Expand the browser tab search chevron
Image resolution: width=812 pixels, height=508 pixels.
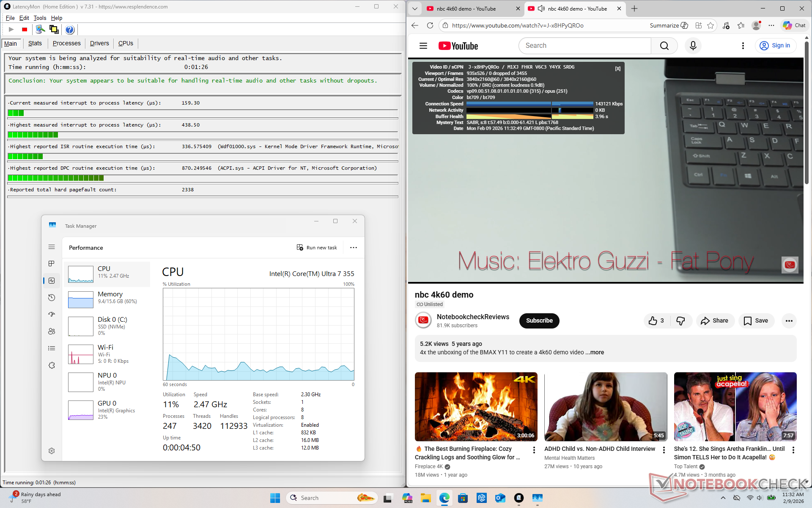(415, 8)
